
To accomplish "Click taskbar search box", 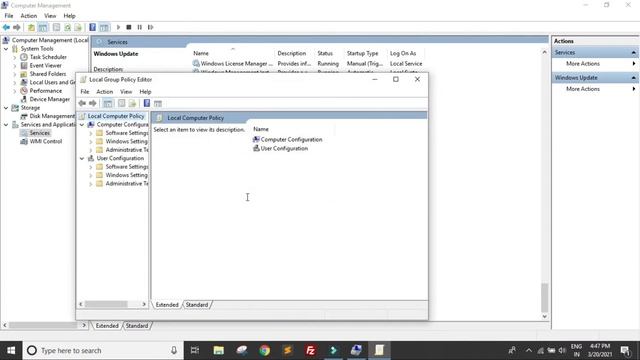I will (103, 350).
